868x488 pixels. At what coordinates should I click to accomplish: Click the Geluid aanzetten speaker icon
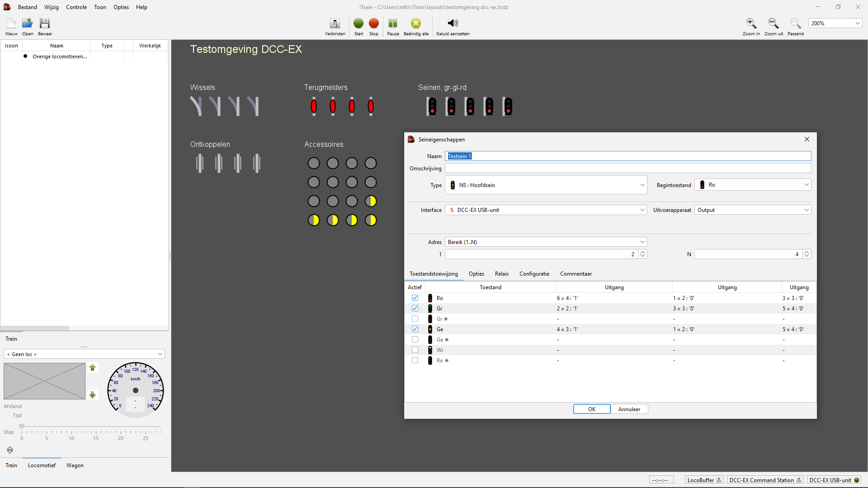pyautogui.click(x=453, y=23)
